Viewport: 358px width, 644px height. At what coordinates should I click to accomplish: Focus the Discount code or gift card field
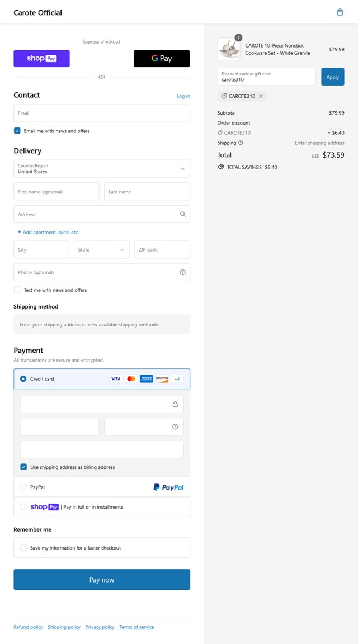tap(267, 77)
